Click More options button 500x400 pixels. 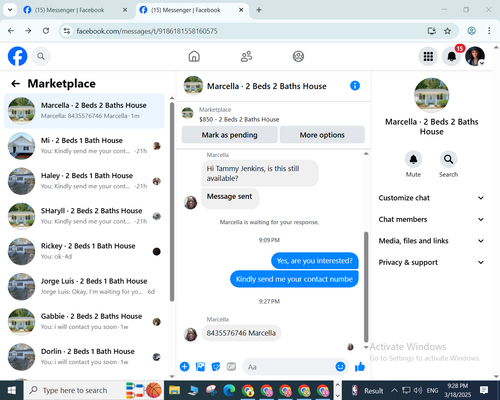coord(322,135)
